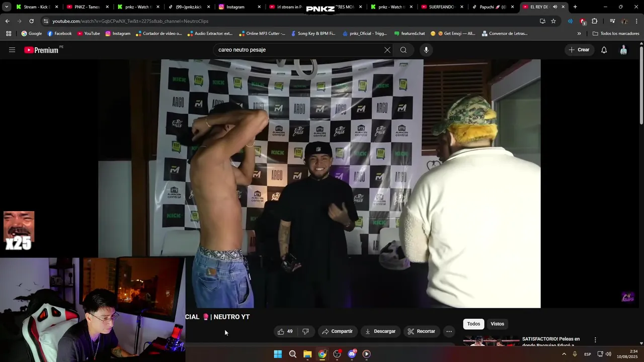
Task: Open clock showing 2:34 10/08/2025
Action: coord(627,354)
